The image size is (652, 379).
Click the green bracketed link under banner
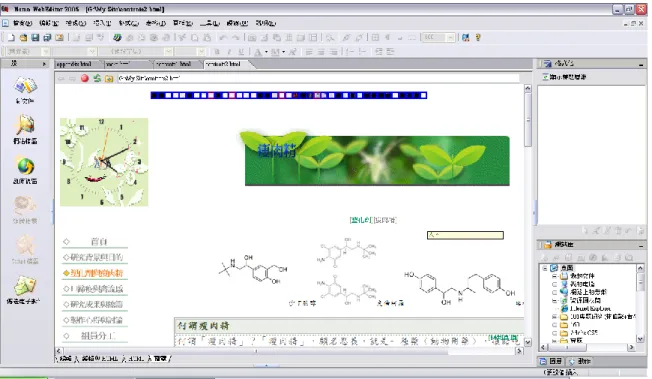pos(361,220)
